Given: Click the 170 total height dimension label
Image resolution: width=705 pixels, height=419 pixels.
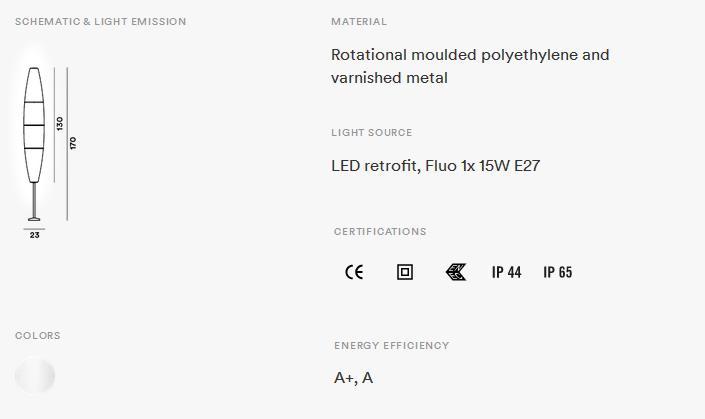Looking at the screenshot, I should click(73, 143).
